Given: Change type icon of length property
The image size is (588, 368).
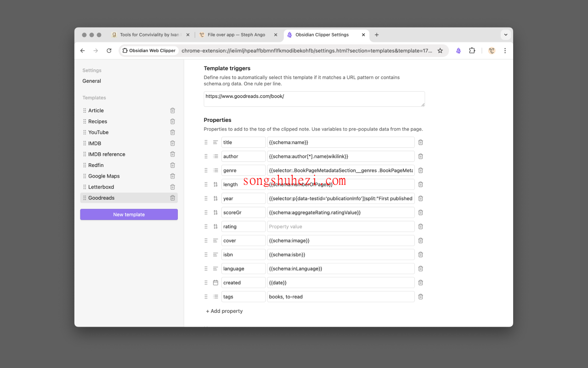Looking at the screenshot, I should click(215, 184).
